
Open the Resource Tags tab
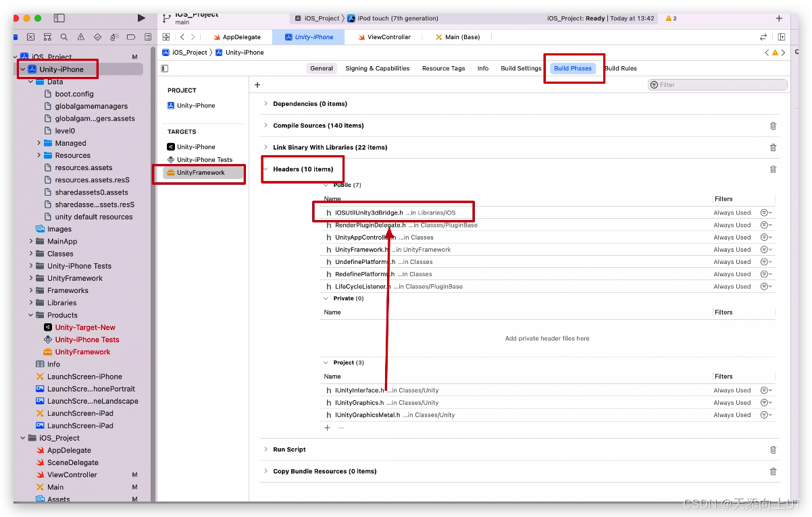[443, 68]
